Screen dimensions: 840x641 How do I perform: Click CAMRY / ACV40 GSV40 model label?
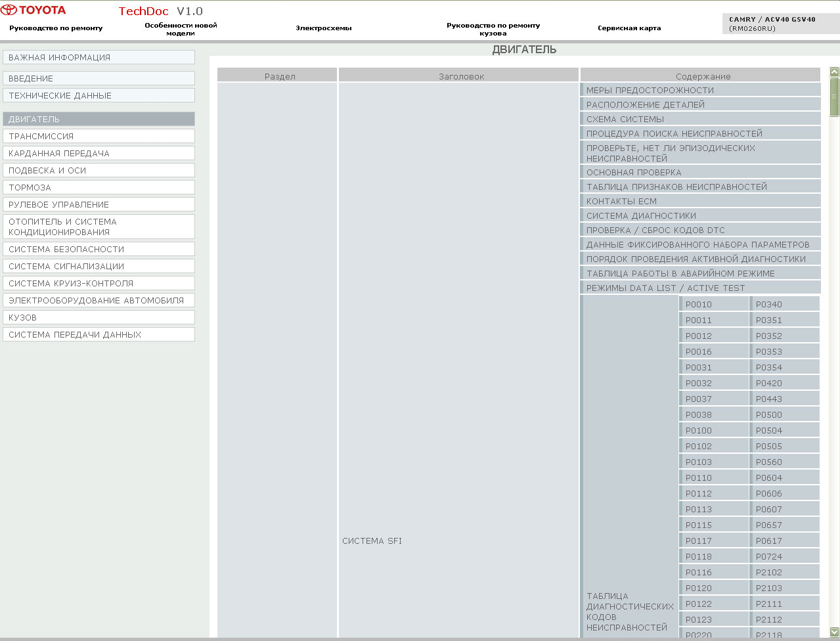click(x=772, y=20)
